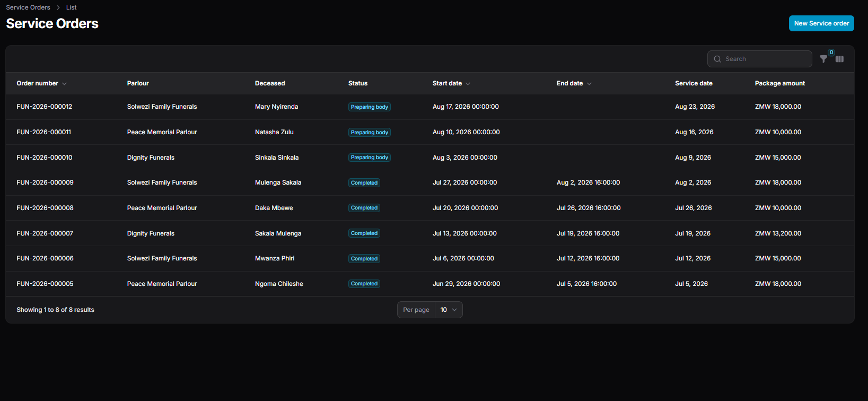Click the Order number sort chevron

[64, 84]
